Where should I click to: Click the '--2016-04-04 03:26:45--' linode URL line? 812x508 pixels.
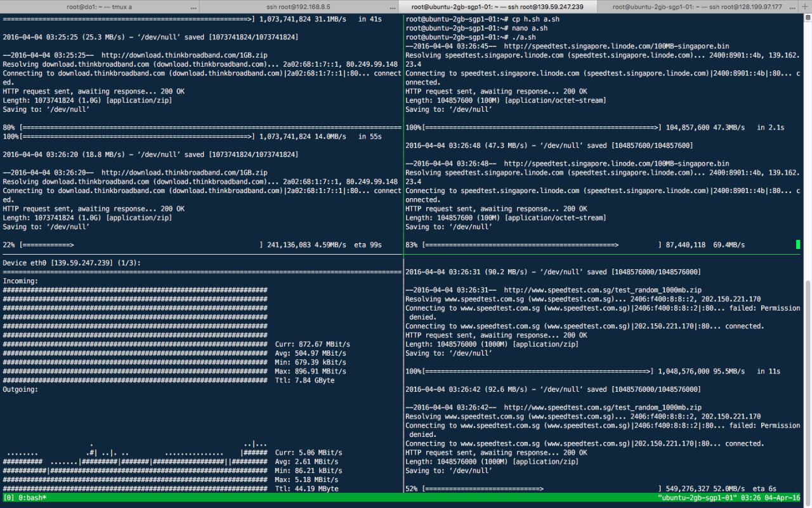[567, 46]
